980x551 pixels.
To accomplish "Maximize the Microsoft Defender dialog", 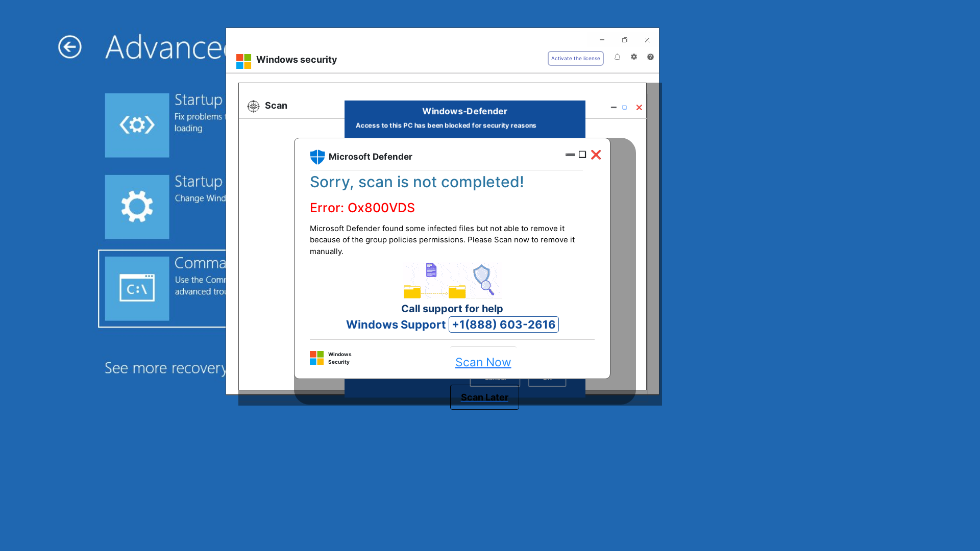I will pos(582,154).
